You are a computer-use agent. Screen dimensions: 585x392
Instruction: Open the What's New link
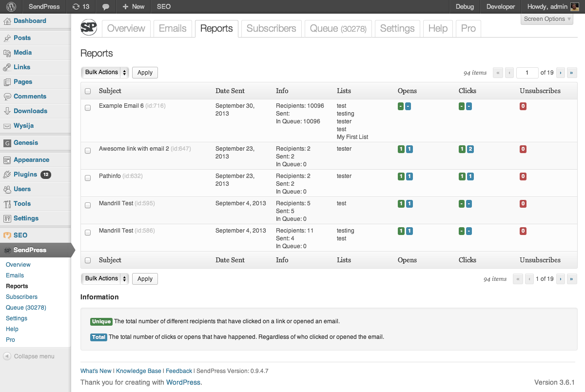click(96, 371)
